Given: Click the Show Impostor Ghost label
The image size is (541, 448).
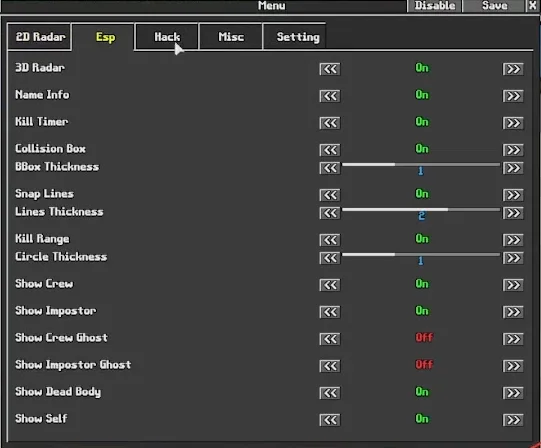Looking at the screenshot, I should tap(73, 365).
